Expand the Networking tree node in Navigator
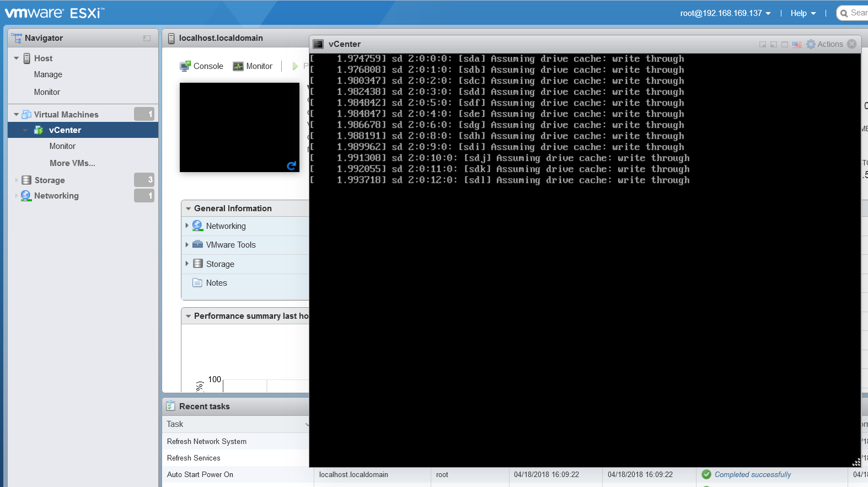Image resolution: width=868 pixels, height=487 pixels. click(17, 196)
